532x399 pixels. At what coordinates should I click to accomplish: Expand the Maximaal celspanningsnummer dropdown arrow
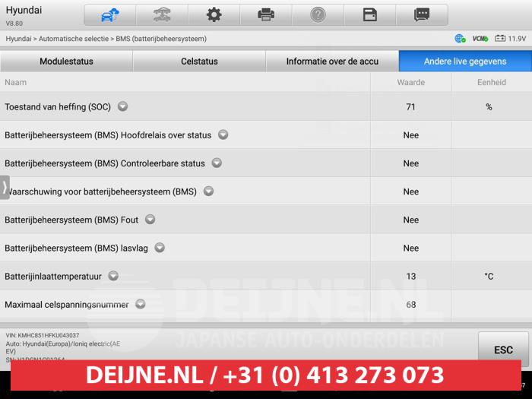pyautogui.click(x=141, y=305)
